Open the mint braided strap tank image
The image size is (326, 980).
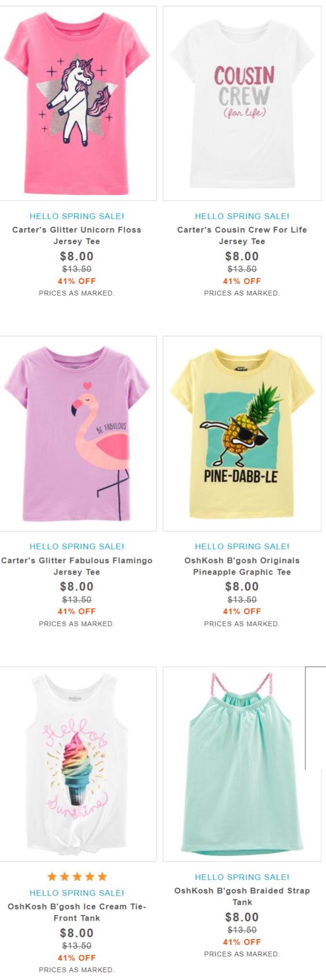[x=242, y=764]
